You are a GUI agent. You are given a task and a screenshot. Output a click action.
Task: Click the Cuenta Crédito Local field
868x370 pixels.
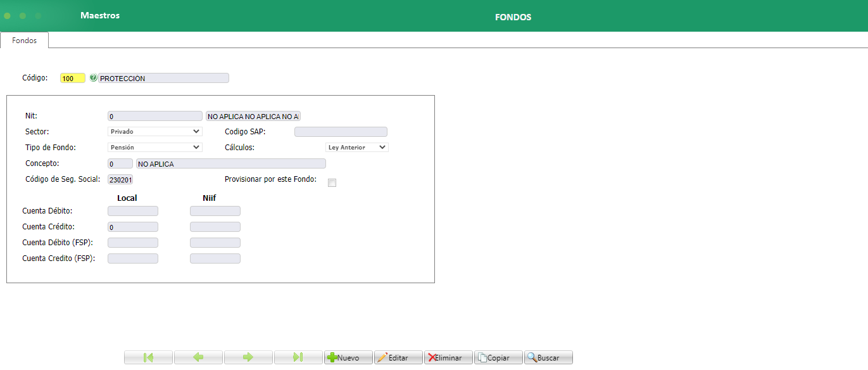pyautogui.click(x=132, y=226)
